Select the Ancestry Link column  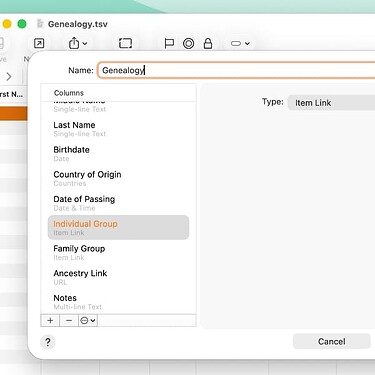tap(118, 277)
